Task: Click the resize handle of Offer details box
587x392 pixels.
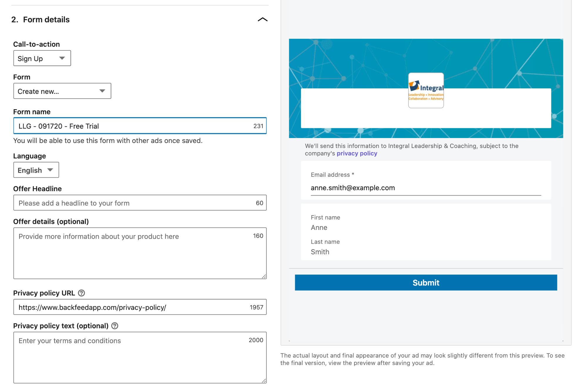Action: click(264, 276)
